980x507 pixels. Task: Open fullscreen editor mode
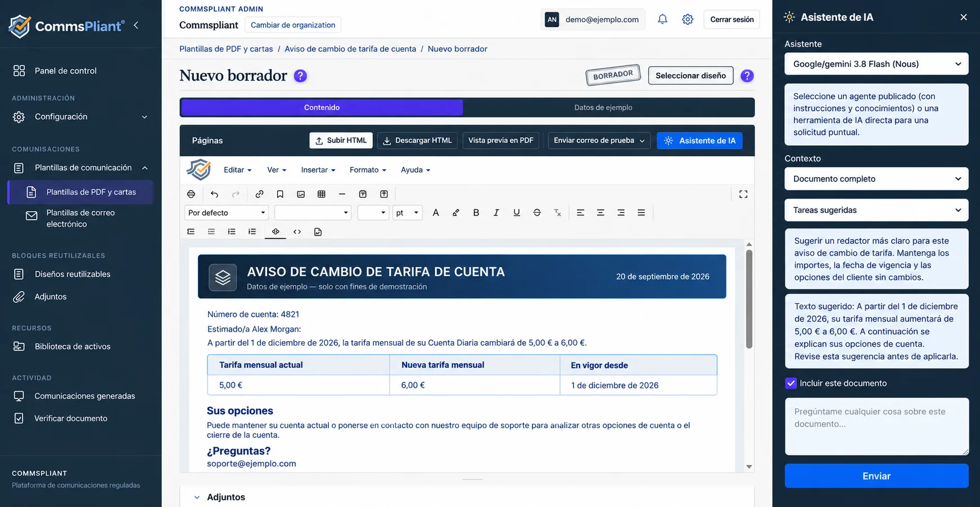pyautogui.click(x=743, y=194)
